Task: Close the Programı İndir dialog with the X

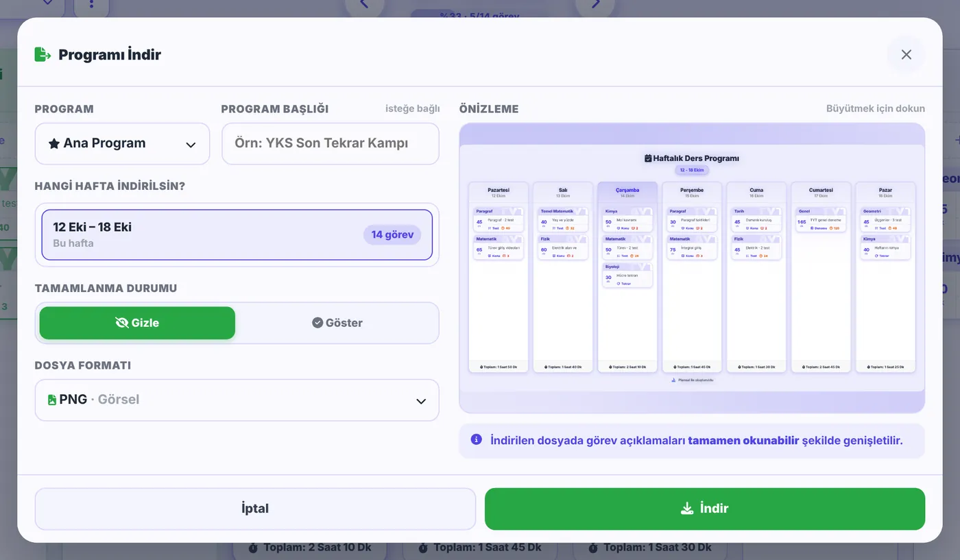Action: pyautogui.click(x=906, y=55)
